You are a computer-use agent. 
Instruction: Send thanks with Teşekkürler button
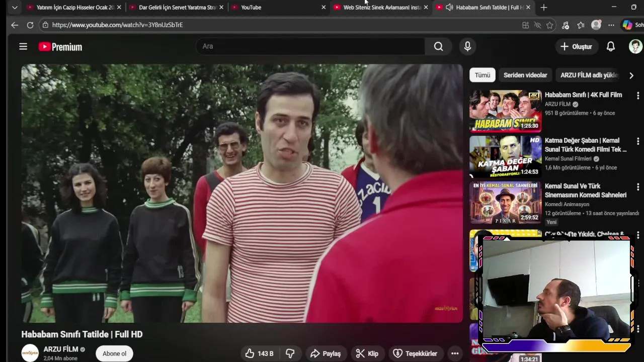[415, 353]
